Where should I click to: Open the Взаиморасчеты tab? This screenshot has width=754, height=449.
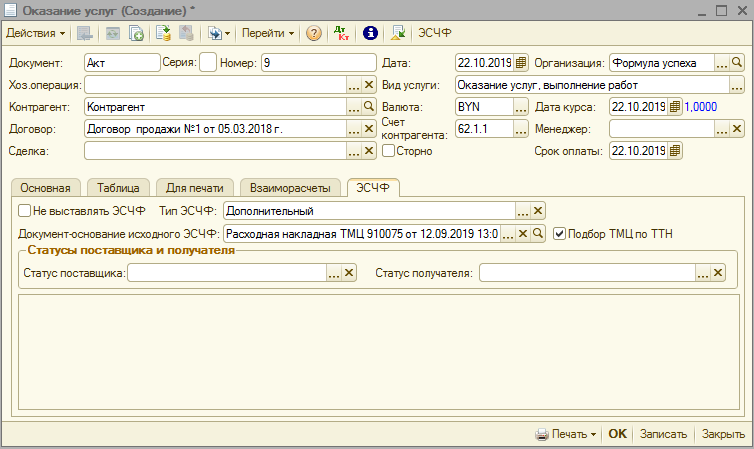point(291,187)
